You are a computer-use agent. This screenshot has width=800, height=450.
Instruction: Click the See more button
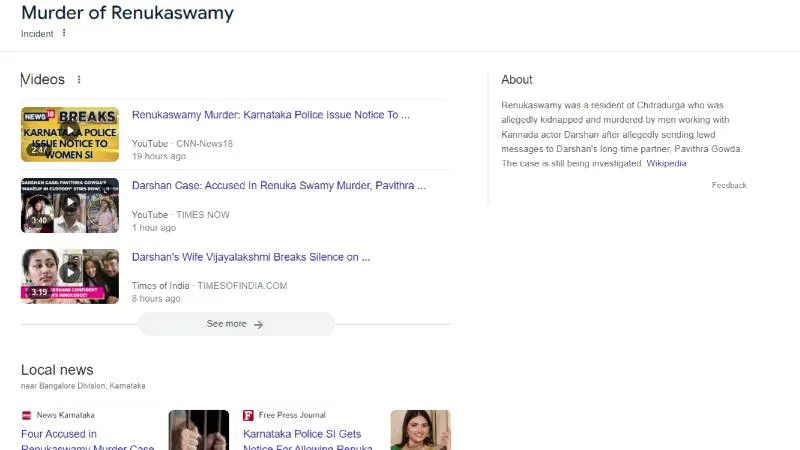(x=236, y=324)
